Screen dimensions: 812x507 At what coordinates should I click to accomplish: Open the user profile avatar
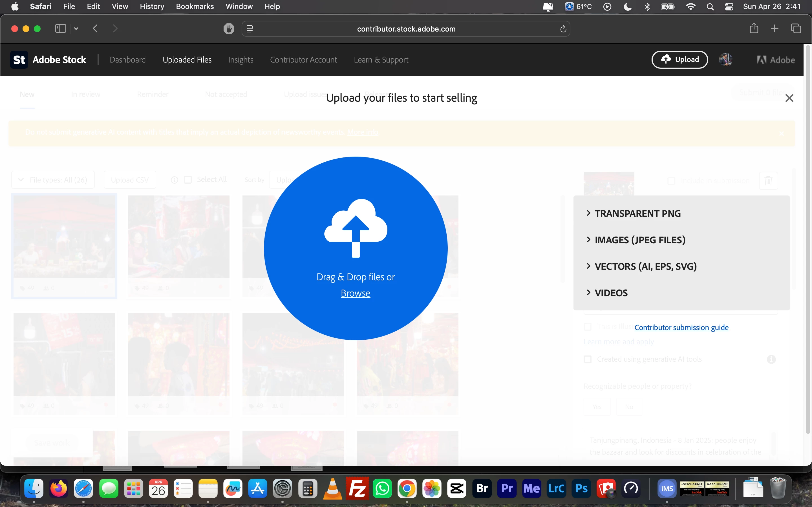(725, 60)
